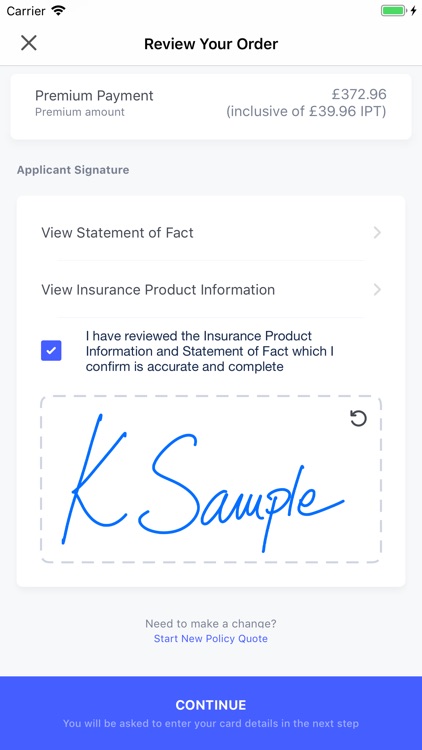422x750 pixels.
Task: Open View Insurance Product Information row
Action: pyautogui.click(x=211, y=290)
